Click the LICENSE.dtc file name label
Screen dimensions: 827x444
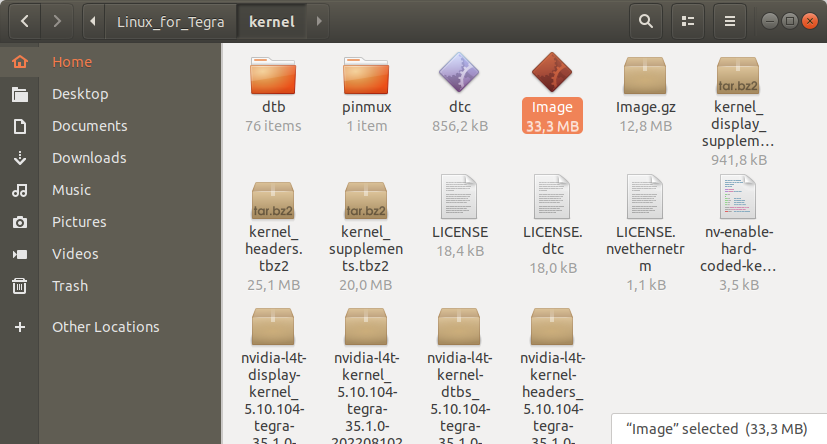552,240
